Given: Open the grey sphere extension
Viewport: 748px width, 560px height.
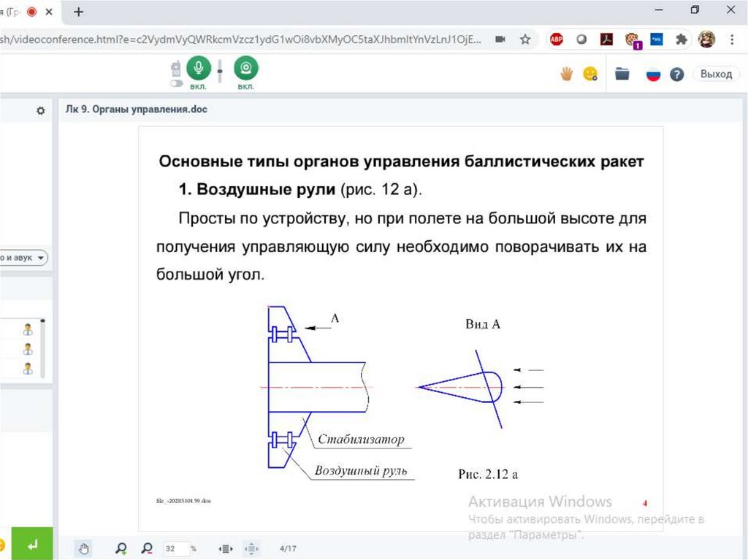Looking at the screenshot, I should click(581, 39).
